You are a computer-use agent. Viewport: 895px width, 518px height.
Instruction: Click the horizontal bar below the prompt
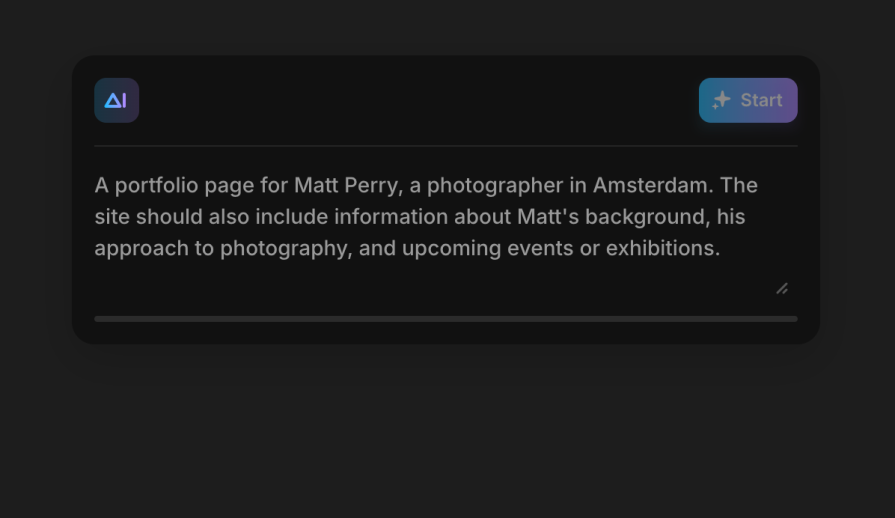(x=446, y=319)
